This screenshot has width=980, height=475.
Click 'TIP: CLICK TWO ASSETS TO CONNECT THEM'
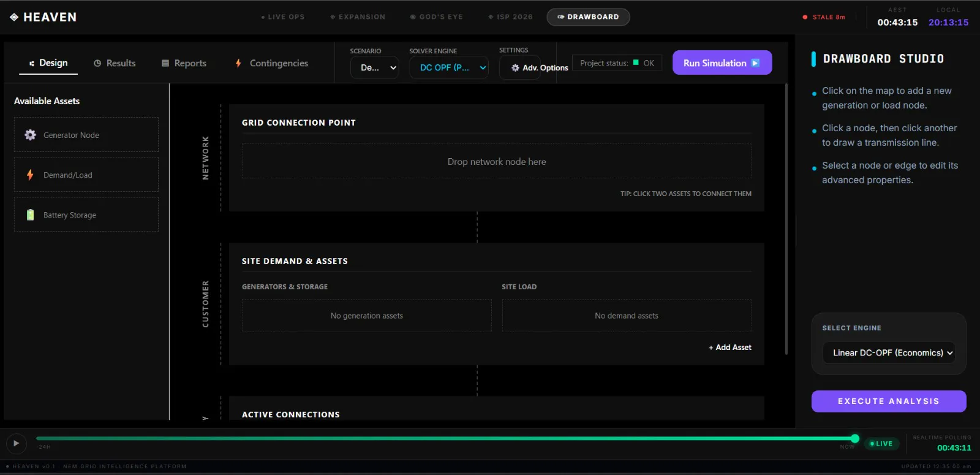click(686, 194)
